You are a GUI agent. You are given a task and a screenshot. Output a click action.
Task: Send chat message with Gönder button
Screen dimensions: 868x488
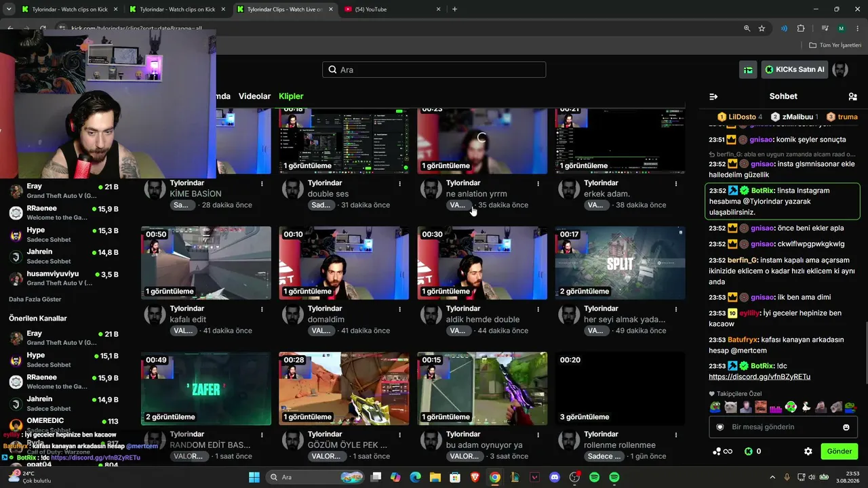839,451
